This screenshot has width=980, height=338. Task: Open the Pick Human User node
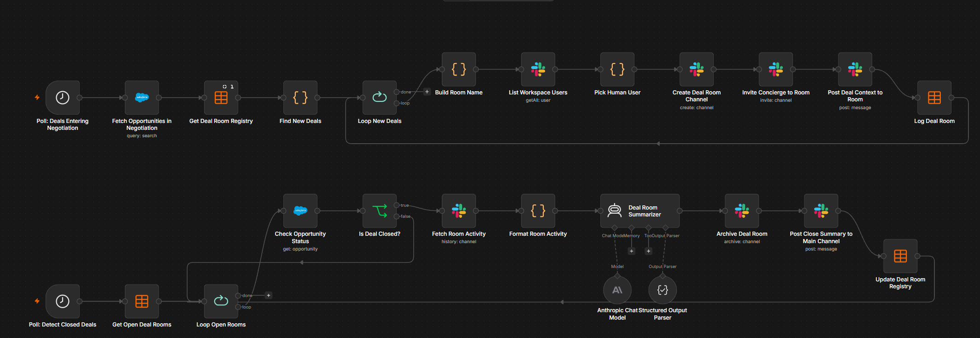(617, 70)
